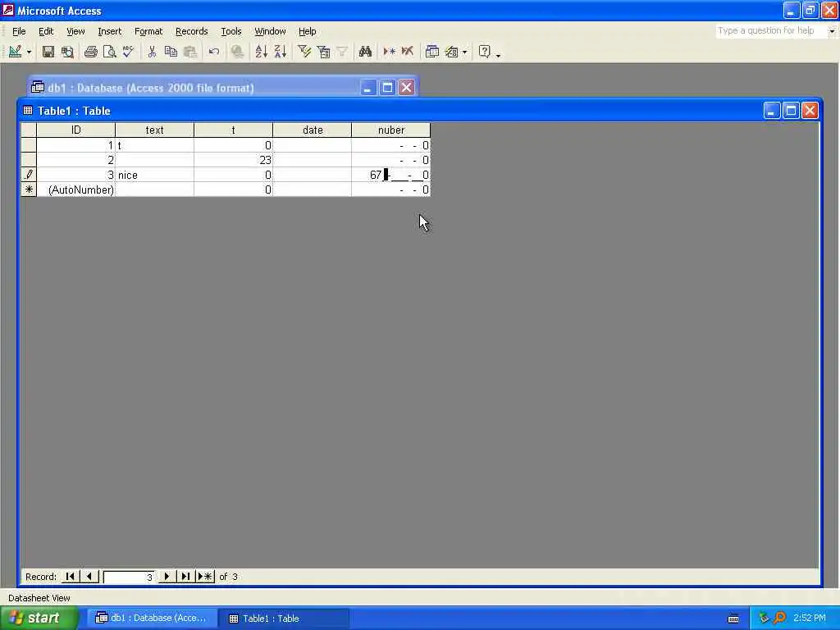Viewport: 840px width, 630px height.
Task: Open the Format menu
Action: [x=148, y=31]
